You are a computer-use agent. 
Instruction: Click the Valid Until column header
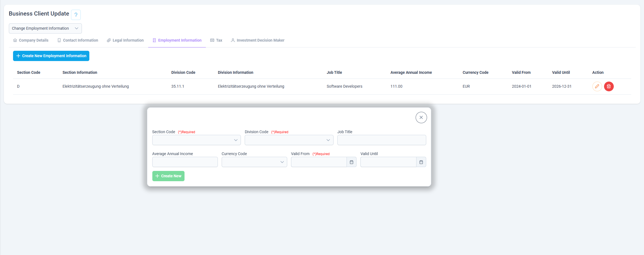tap(561, 72)
